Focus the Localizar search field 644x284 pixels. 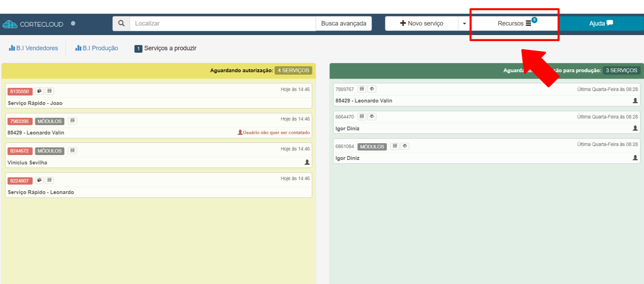coord(223,23)
